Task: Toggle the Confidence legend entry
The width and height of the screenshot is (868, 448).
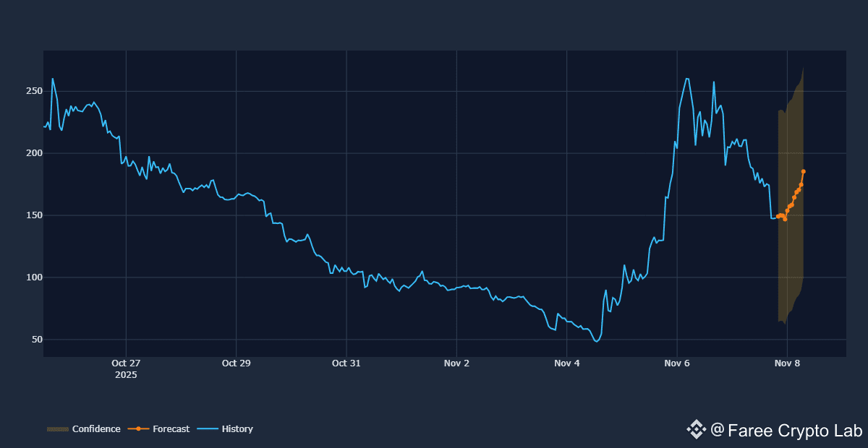Action: pos(84,429)
